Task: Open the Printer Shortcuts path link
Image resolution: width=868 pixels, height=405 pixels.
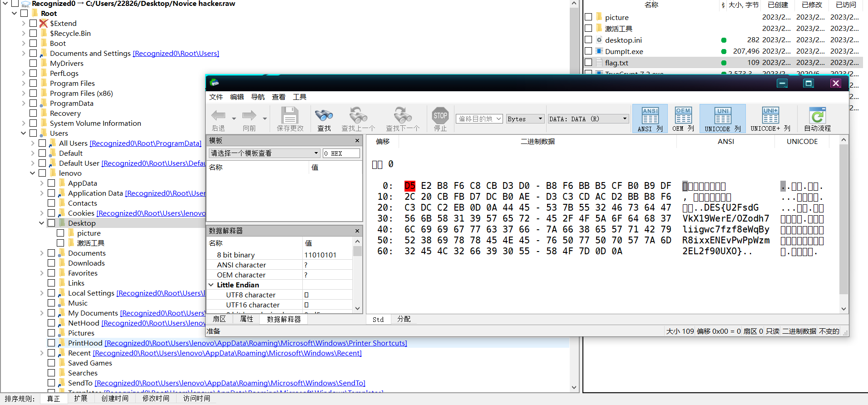Action: click(x=256, y=343)
